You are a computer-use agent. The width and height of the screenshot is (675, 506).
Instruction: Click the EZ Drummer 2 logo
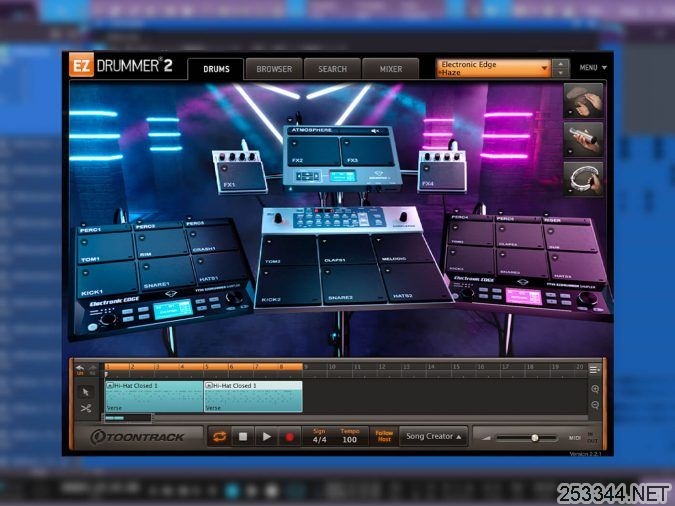[x=121, y=65]
